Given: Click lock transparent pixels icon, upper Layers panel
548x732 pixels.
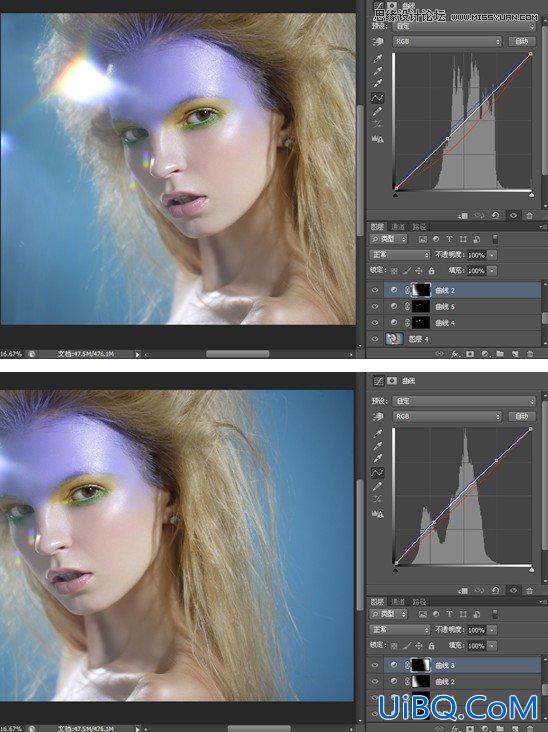Looking at the screenshot, I should 395,271.
